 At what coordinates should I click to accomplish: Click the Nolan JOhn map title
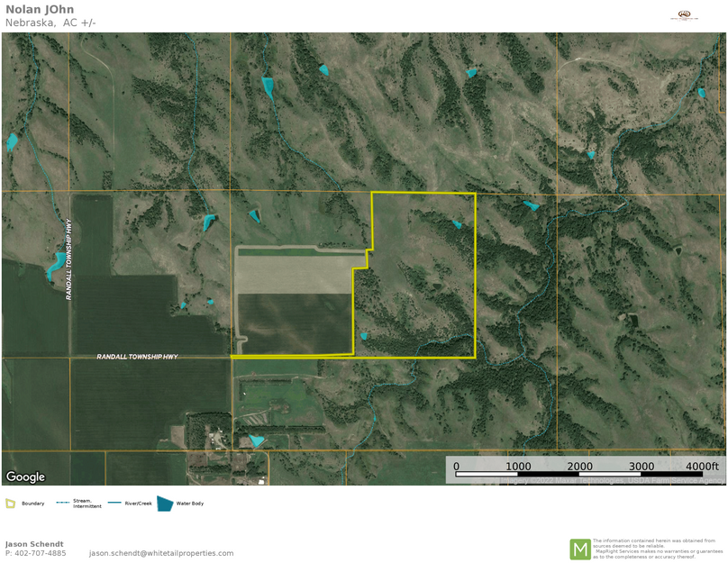click(40, 10)
